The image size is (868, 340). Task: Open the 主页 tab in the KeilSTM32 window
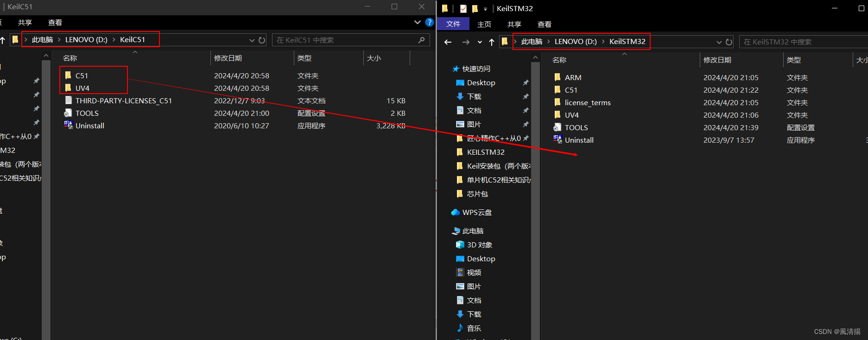click(x=484, y=24)
